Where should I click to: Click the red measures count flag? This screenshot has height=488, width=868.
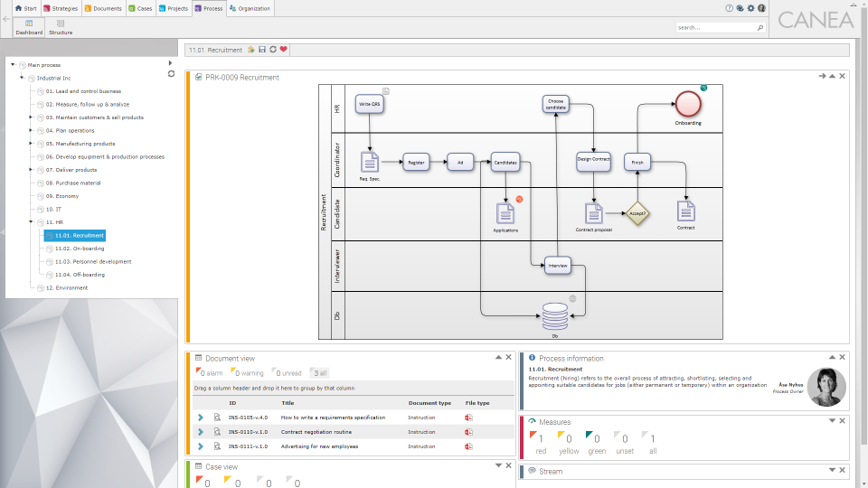tap(536, 437)
